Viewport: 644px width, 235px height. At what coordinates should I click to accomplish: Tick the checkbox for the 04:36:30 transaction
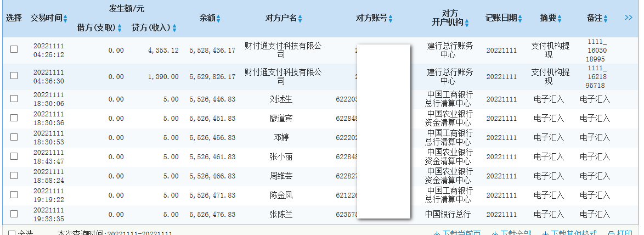pyautogui.click(x=14, y=76)
